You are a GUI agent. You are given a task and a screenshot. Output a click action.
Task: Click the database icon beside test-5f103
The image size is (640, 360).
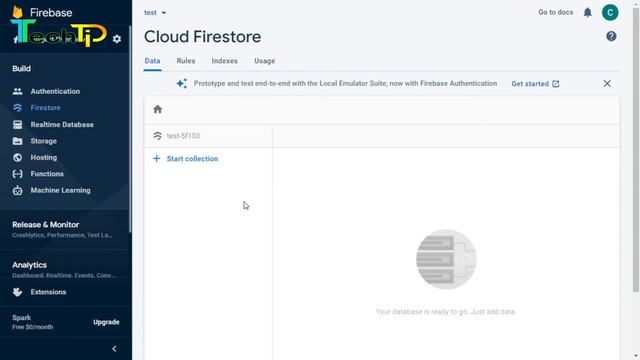(x=158, y=136)
